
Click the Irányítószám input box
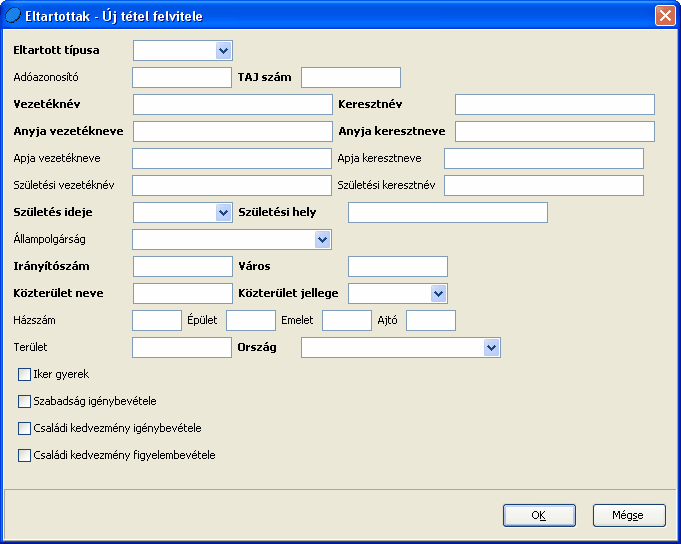[183, 267]
